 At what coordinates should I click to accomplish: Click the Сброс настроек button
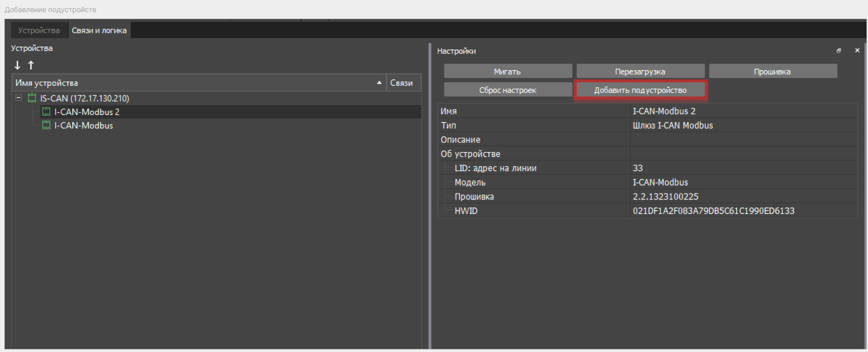[508, 90]
